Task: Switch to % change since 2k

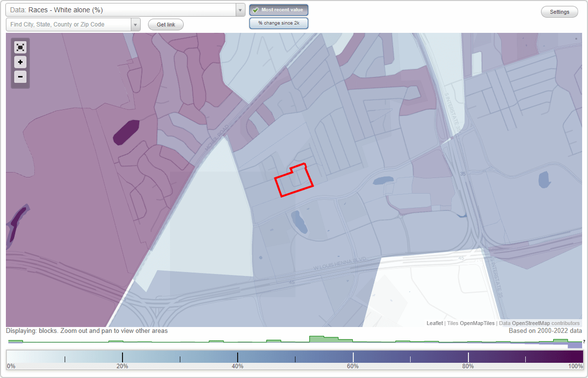Action: 279,23
